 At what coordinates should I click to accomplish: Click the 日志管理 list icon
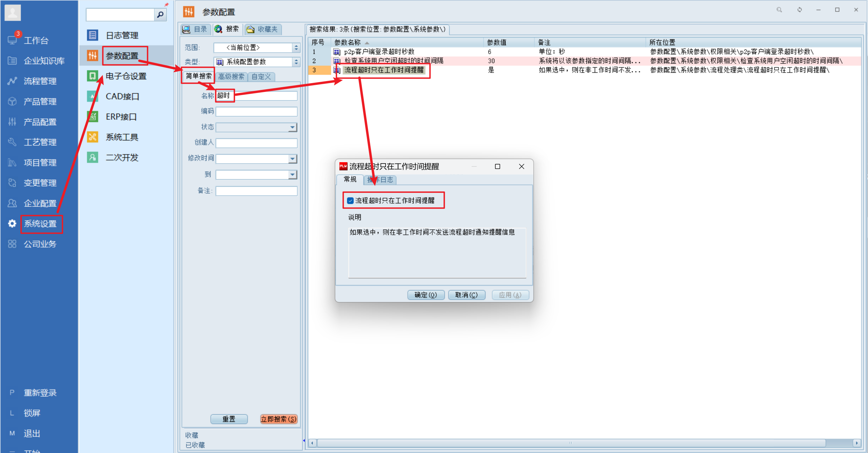(93, 35)
